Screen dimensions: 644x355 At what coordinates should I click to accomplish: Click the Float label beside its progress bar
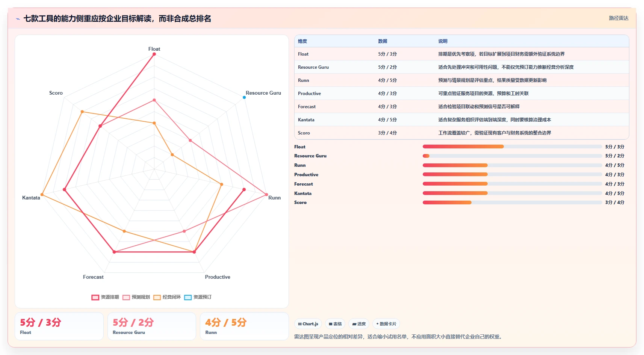(x=300, y=147)
